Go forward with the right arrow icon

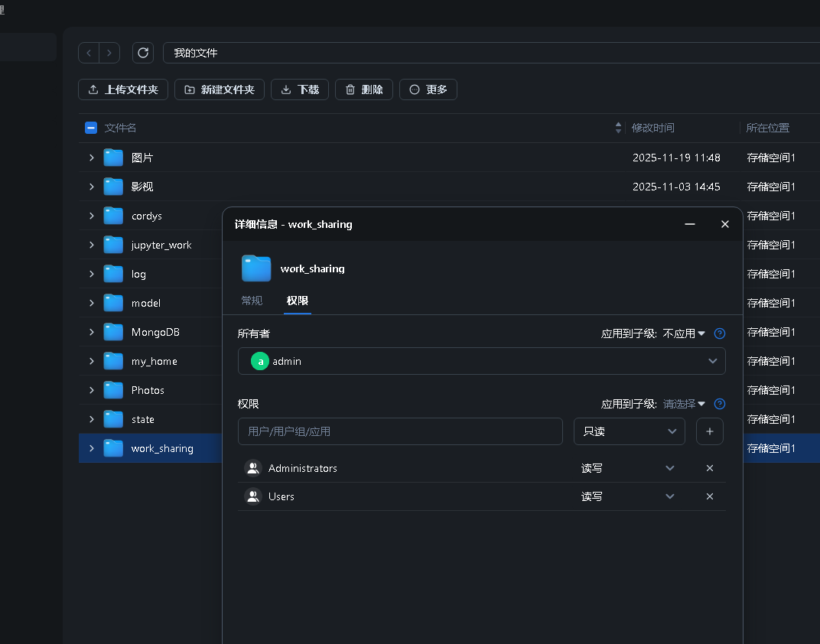pyautogui.click(x=109, y=53)
